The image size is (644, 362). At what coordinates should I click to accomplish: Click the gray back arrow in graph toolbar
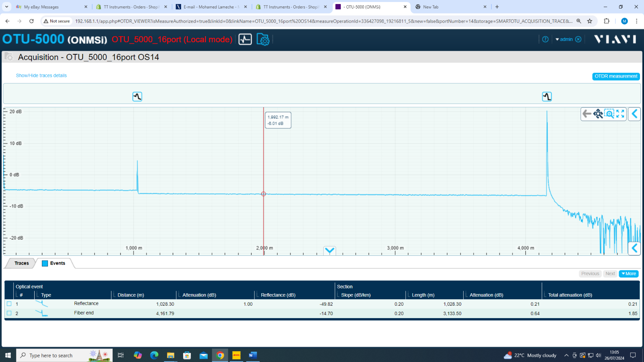(587, 114)
